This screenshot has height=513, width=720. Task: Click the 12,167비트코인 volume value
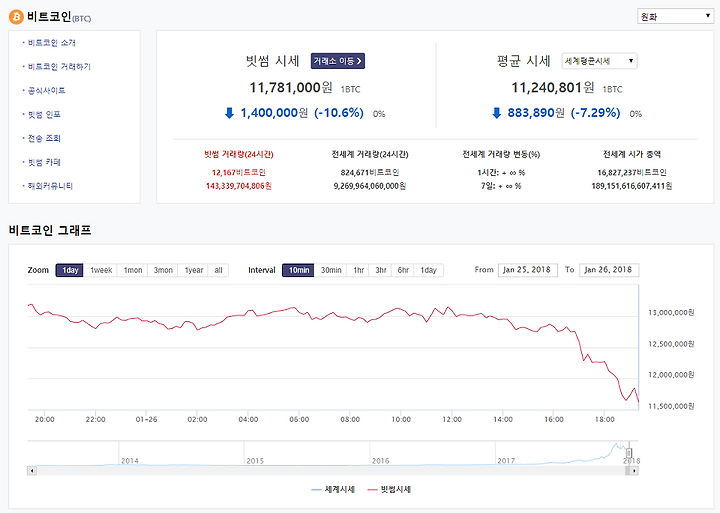[239, 173]
